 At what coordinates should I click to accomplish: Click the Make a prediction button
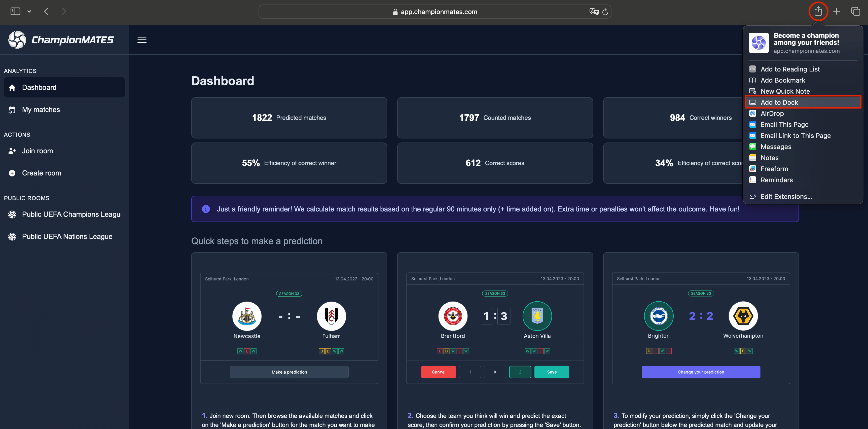(289, 372)
